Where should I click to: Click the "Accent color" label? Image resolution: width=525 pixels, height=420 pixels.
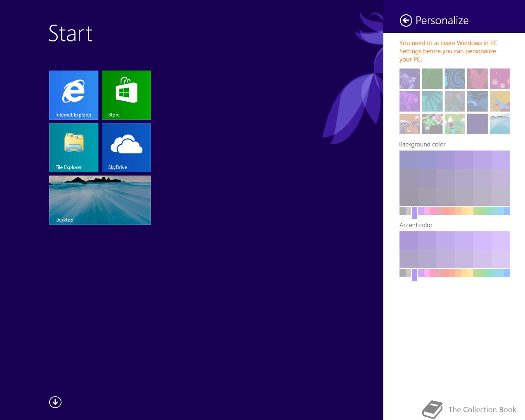(x=416, y=225)
